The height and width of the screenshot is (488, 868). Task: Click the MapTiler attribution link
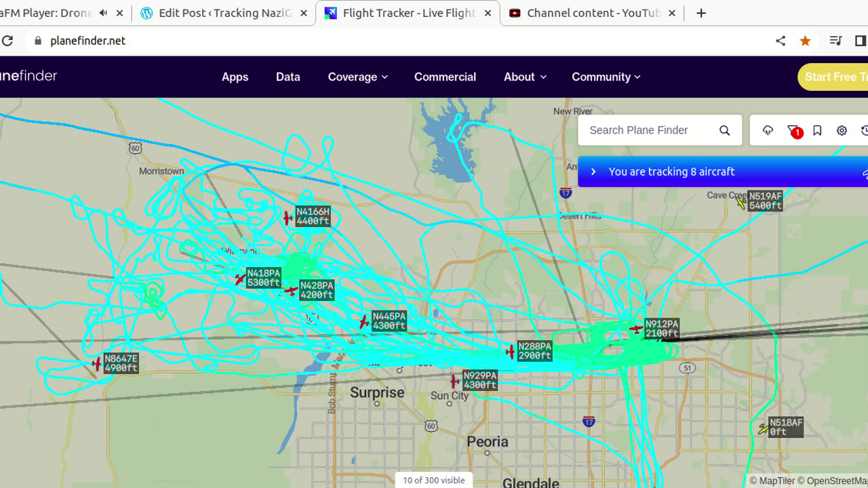[x=772, y=481]
